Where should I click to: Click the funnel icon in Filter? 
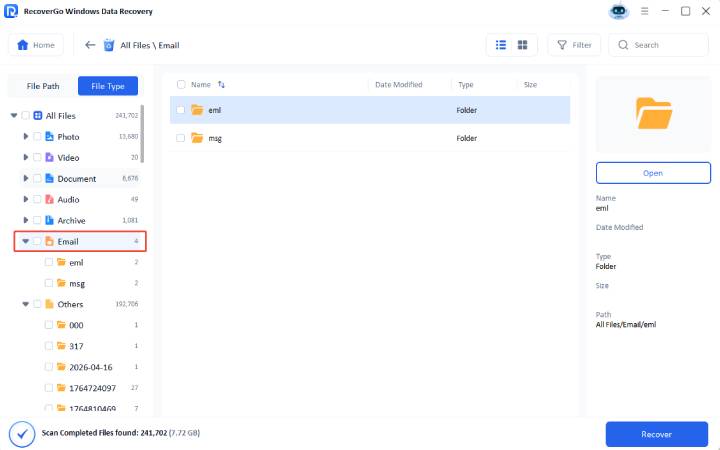tap(562, 45)
